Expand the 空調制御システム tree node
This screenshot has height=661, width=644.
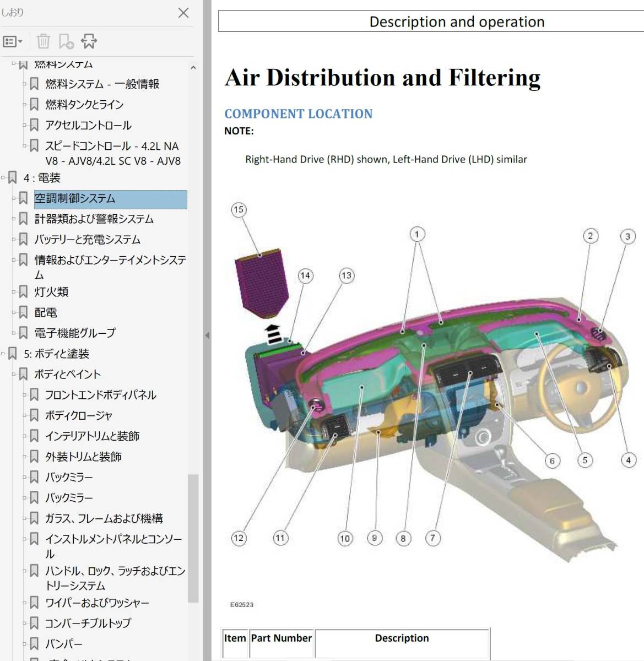tap(14, 198)
